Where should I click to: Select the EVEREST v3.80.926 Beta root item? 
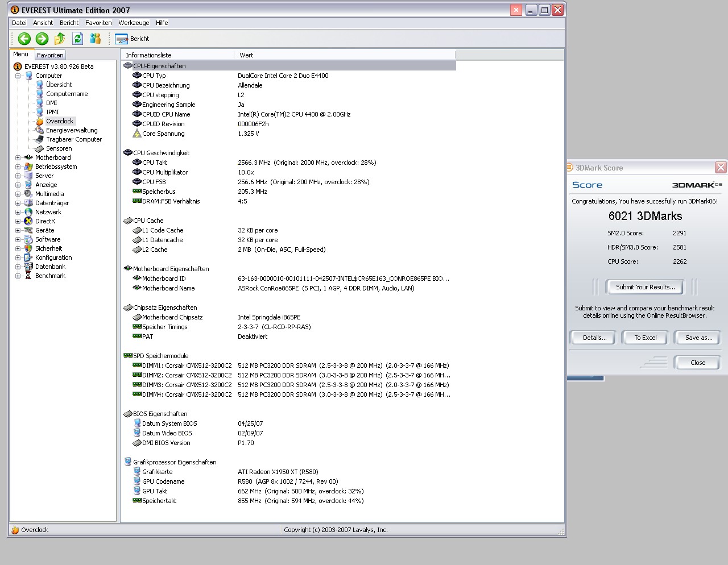(x=59, y=67)
